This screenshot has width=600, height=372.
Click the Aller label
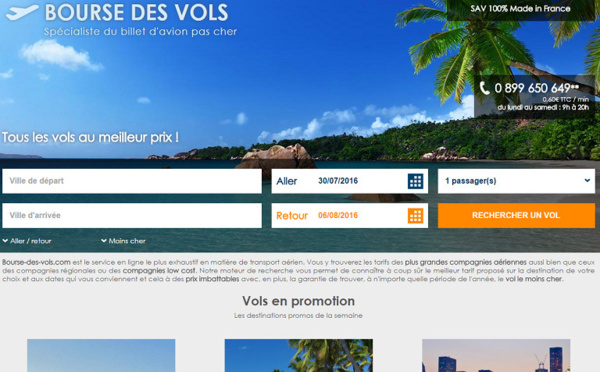click(287, 181)
